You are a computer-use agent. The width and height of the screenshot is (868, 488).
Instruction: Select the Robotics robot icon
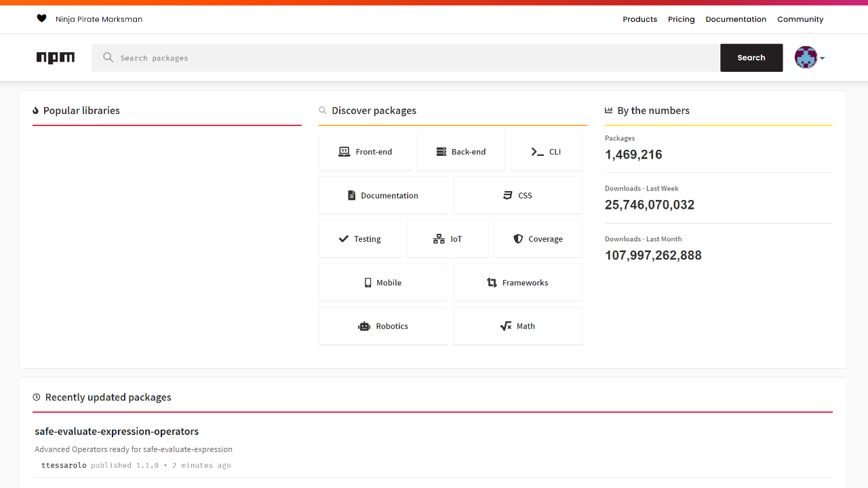(x=366, y=326)
